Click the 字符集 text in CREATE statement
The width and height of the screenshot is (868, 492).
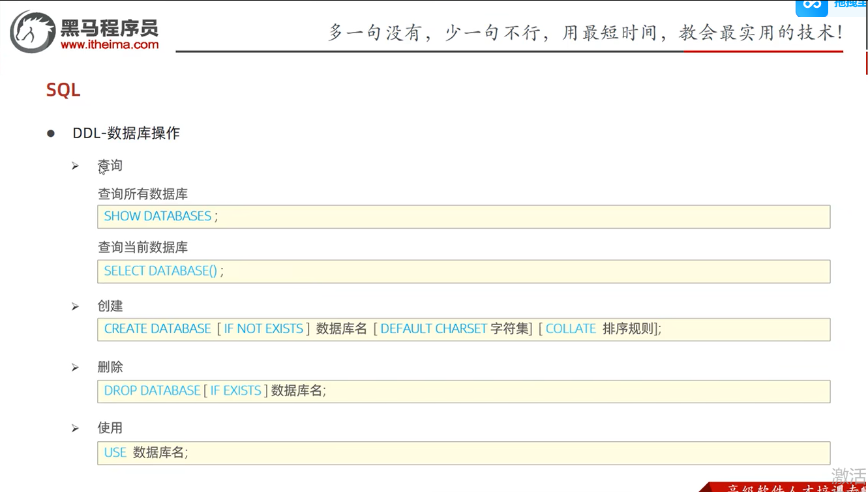coord(509,329)
